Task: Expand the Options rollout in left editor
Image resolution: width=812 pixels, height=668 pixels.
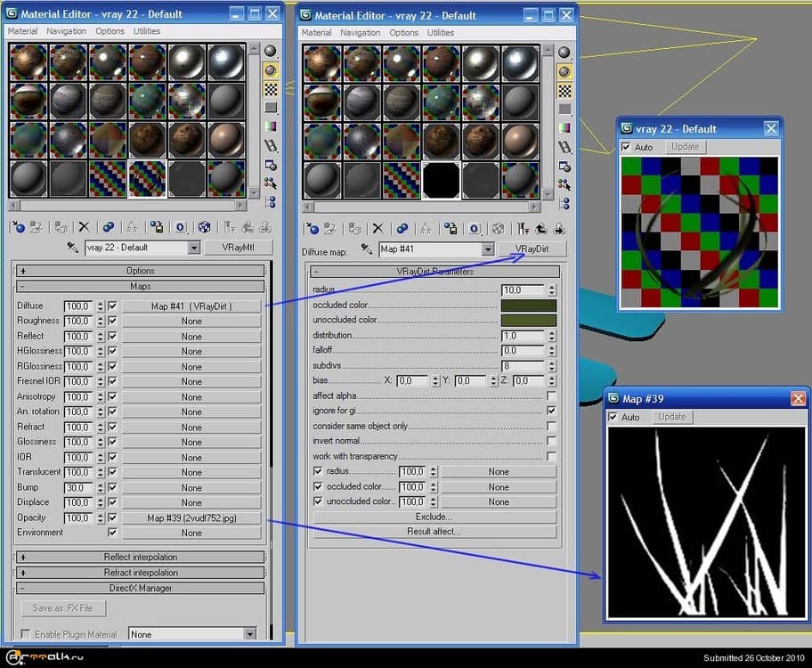Action: (x=140, y=271)
